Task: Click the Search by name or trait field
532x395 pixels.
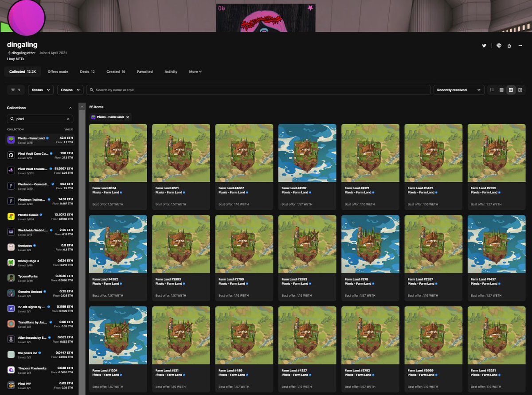Action: coord(258,90)
